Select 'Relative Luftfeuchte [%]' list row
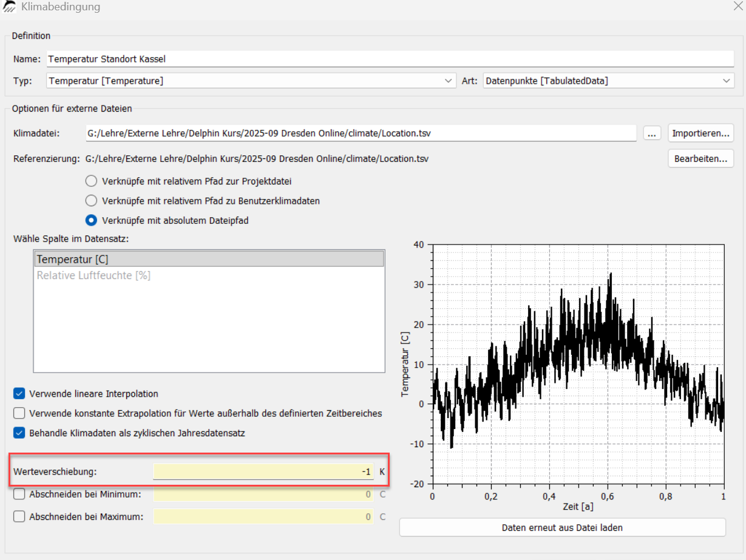746x560 pixels. [x=209, y=275]
